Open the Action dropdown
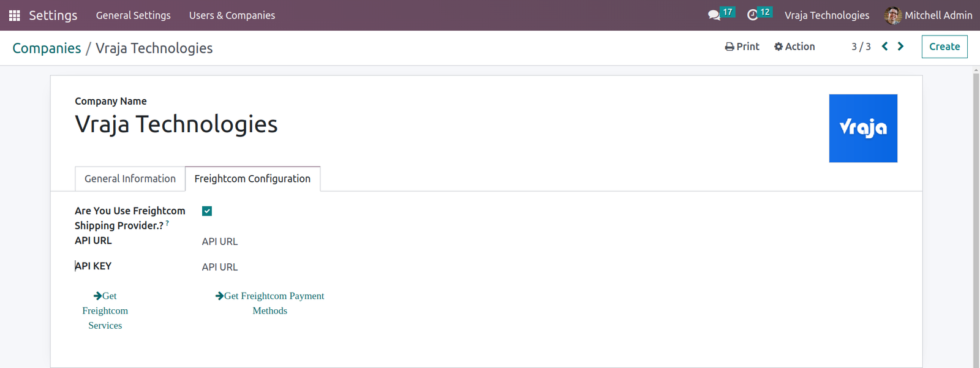The image size is (980, 368). 794,47
